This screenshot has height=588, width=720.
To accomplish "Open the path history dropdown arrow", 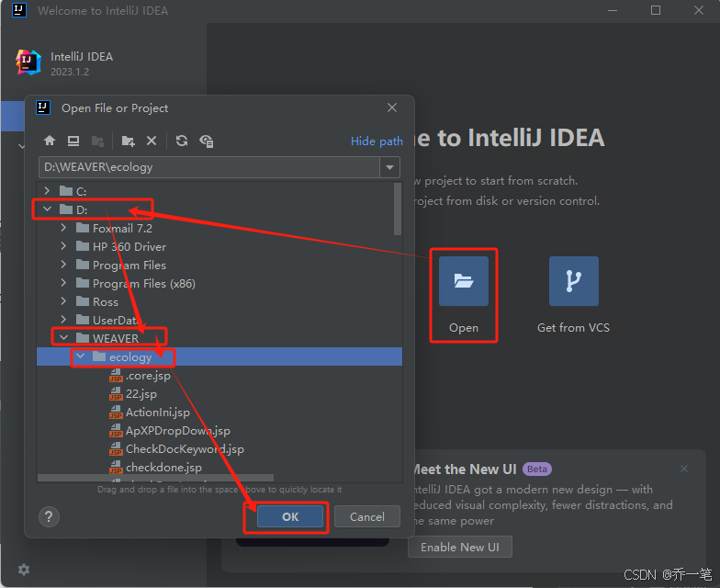I will pyautogui.click(x=389, y=167).
